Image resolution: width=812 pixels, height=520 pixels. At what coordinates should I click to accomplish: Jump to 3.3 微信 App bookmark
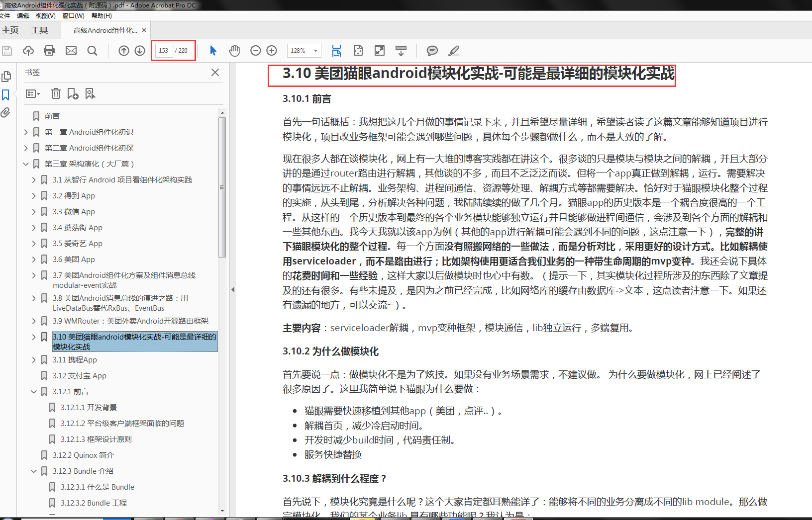[x=74, y=212]
